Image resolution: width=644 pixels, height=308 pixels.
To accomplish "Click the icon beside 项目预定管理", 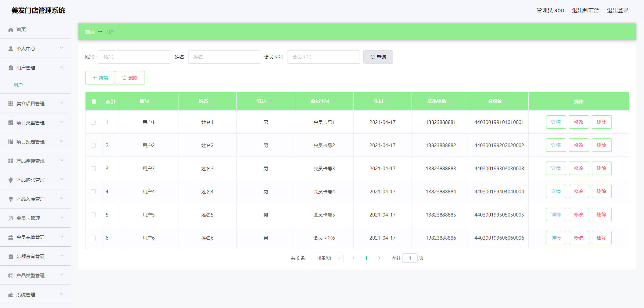I will coord(11,142).
